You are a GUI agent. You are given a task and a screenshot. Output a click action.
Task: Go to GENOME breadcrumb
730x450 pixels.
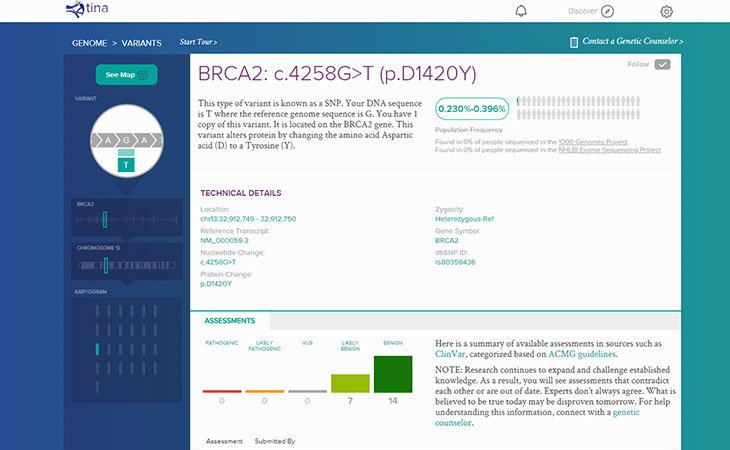(90, 44)
